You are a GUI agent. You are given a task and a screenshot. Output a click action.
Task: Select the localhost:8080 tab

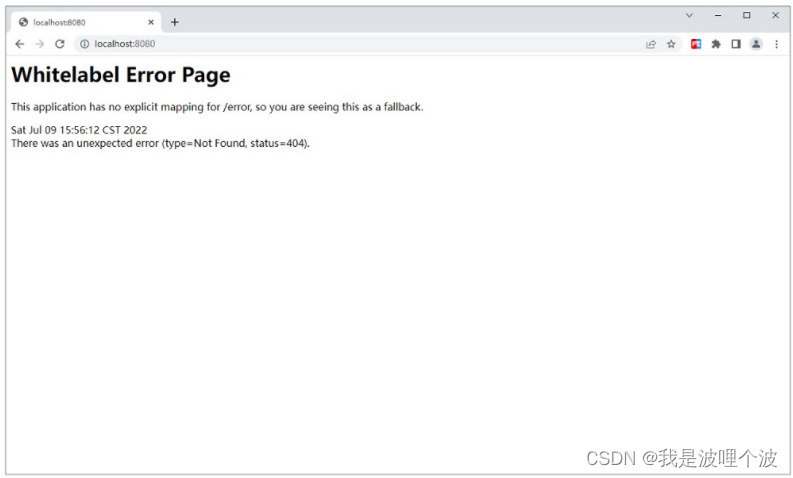86,22
